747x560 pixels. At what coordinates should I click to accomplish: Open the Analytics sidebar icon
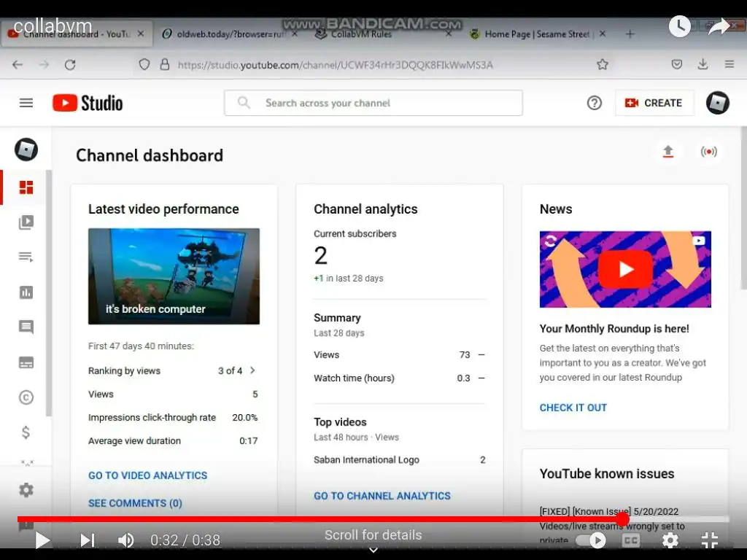[x=26, y=292]
